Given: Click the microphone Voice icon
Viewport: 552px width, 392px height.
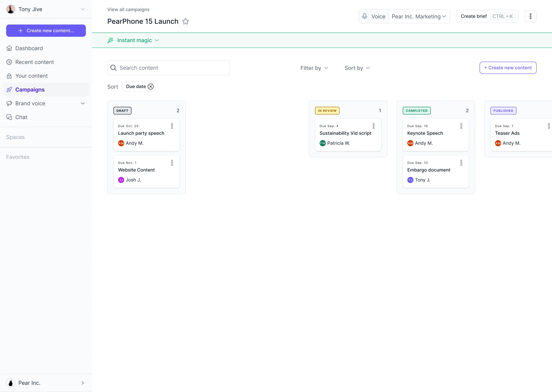Looking at the screenshot, I should [365, 16].
